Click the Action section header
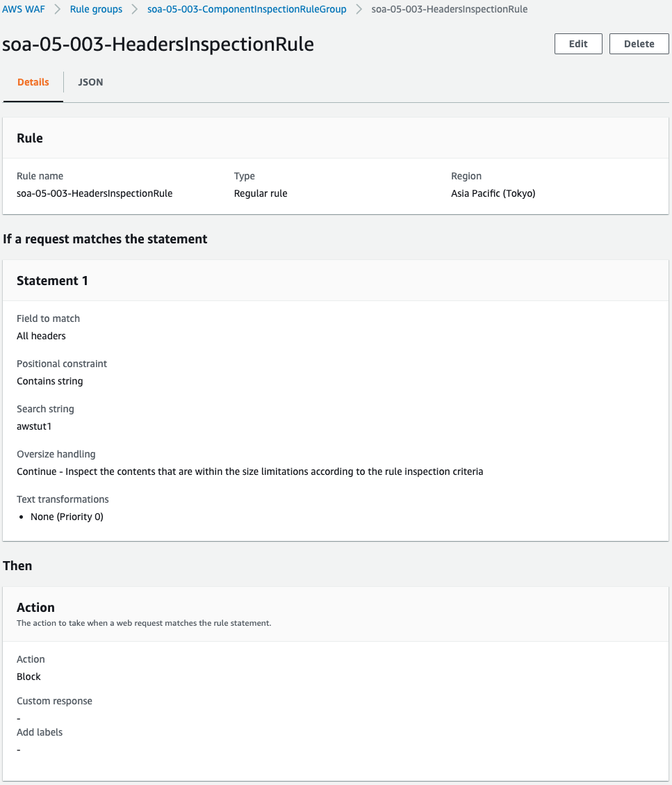The width and height of the screenshot is (672, 785). (x=35, y=607)
